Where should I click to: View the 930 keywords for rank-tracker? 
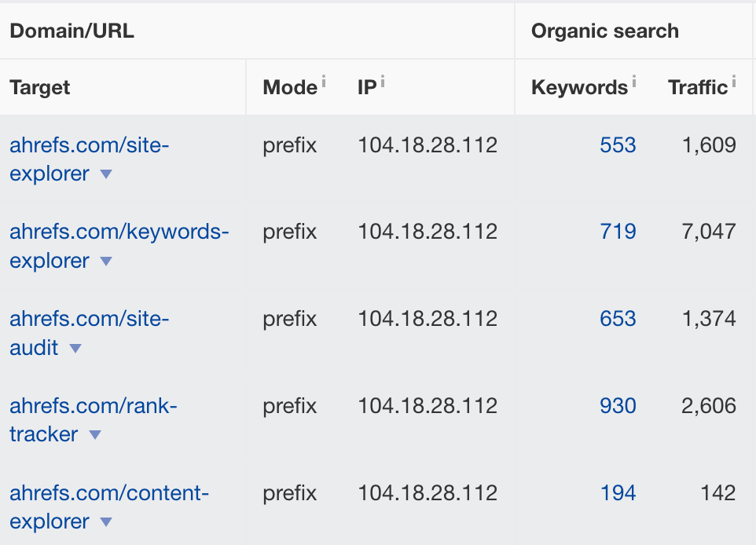coord(618,406)
